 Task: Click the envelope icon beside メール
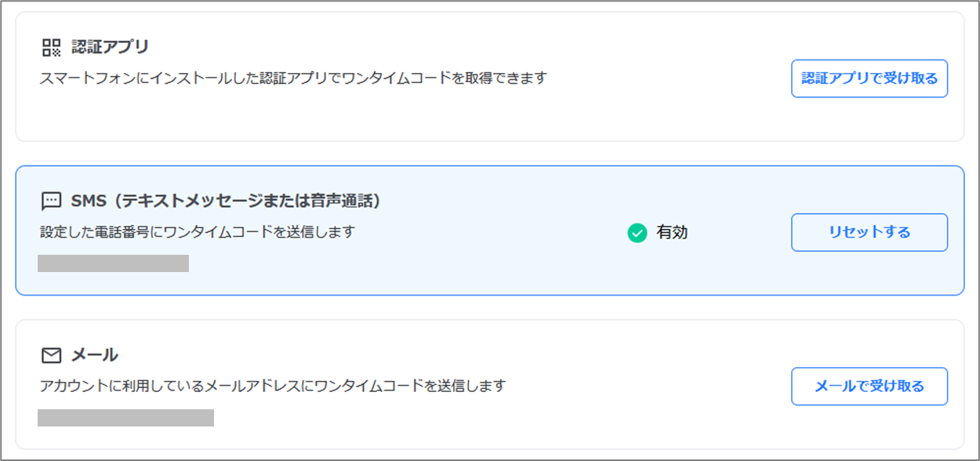51,355
